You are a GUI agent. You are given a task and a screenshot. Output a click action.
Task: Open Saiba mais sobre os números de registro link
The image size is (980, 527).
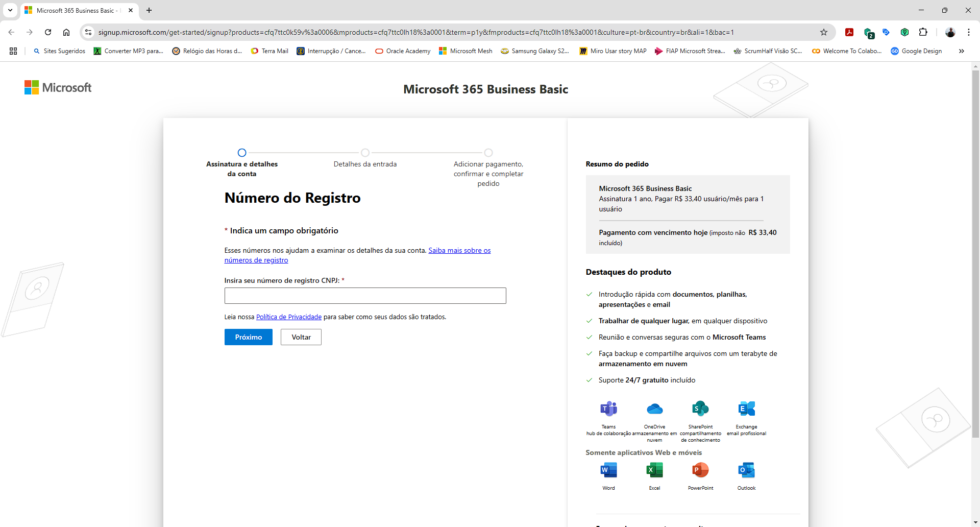(459, 250)
